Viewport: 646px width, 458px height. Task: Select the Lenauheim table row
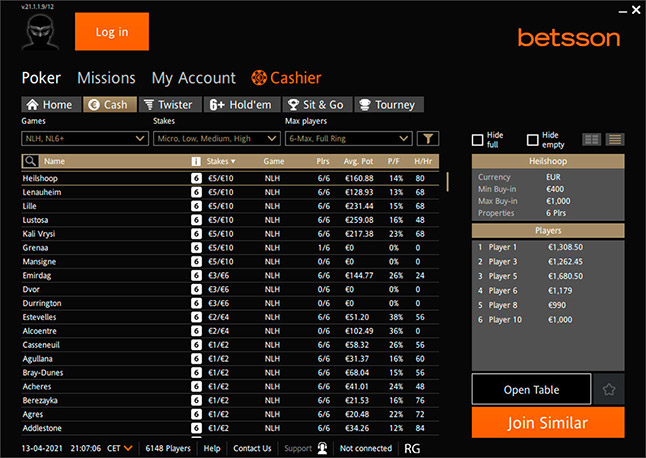pos(230,192)
